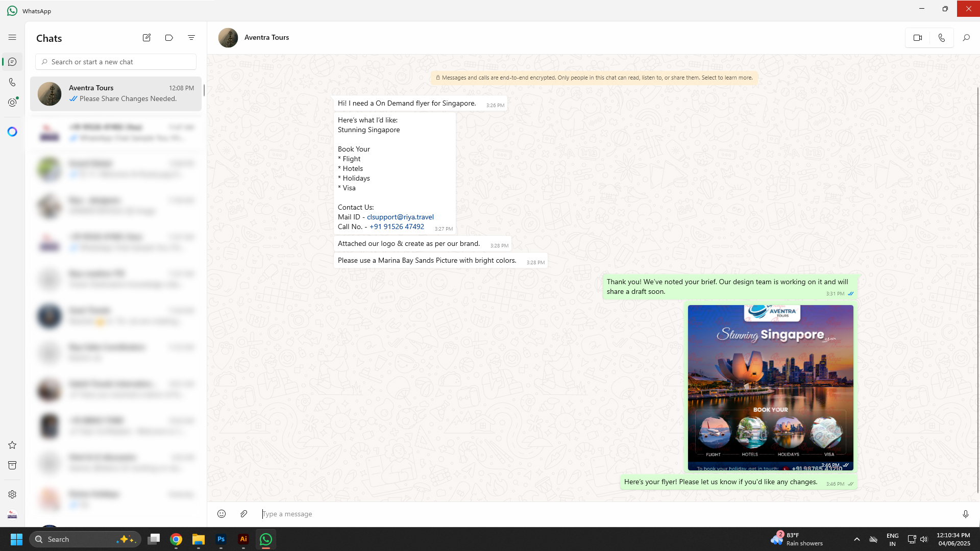Select the 'Thank you! We've noted your brief' message
The image size is (980, 551).
[730, 287]
